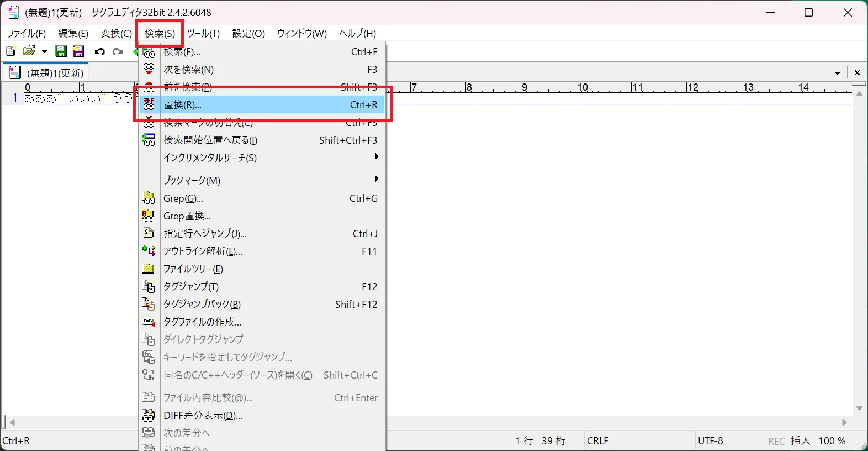The width and height of the screenshot is (868, 451).
Task: Click the horizontal scrollbar left arrow
Action: [12, 422]
